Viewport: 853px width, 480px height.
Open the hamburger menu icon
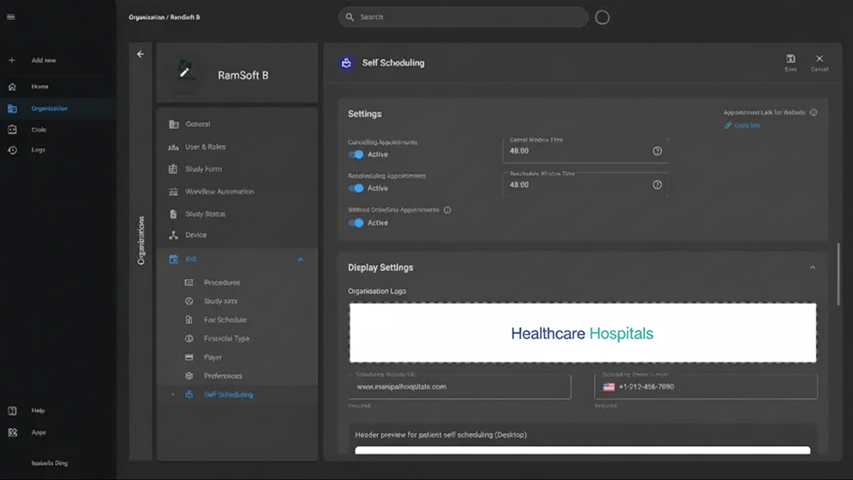pyautogui.click(x=11, y=17)
